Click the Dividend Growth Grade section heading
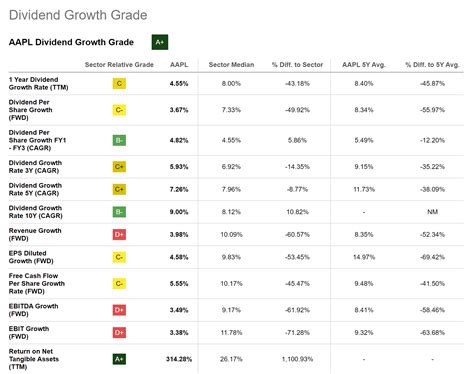This screenshot has width=474, height=374. click(78, 15)
